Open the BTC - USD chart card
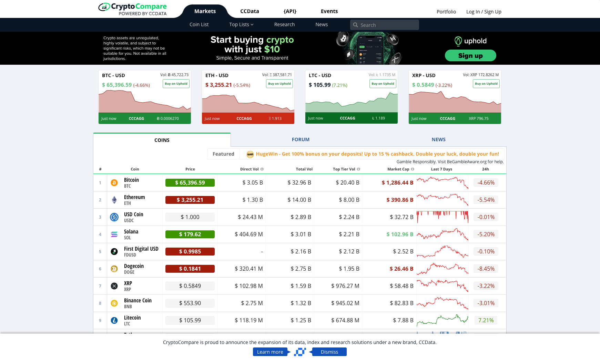Screen dimensions: 600x364 point(145,97)
